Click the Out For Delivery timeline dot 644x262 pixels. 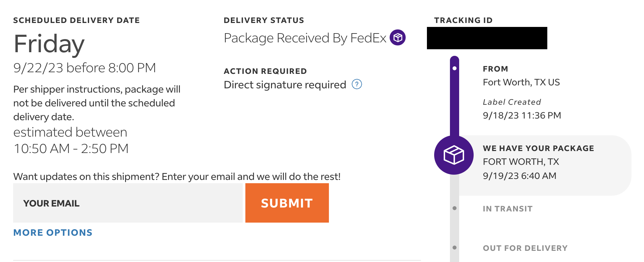455,248
